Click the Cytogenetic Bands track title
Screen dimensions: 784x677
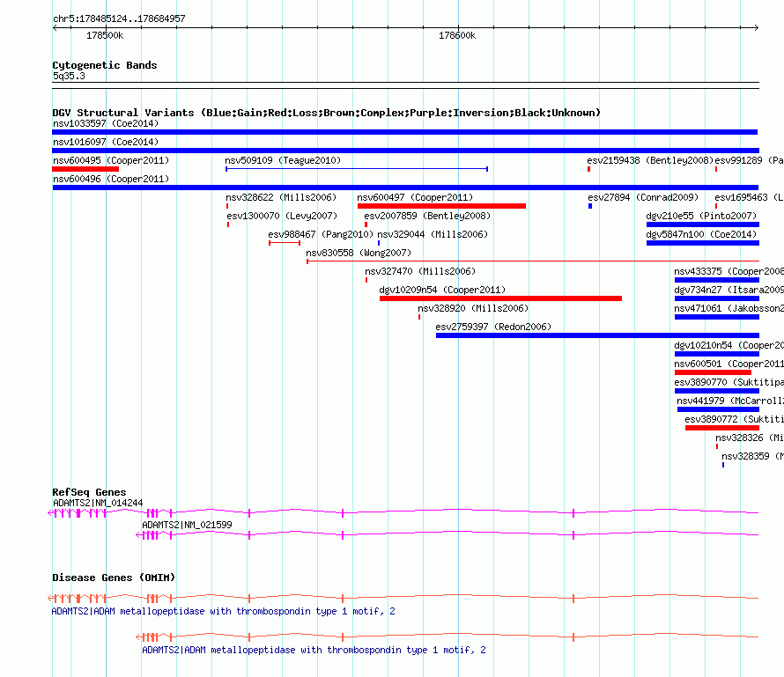(x=105, y=65)
